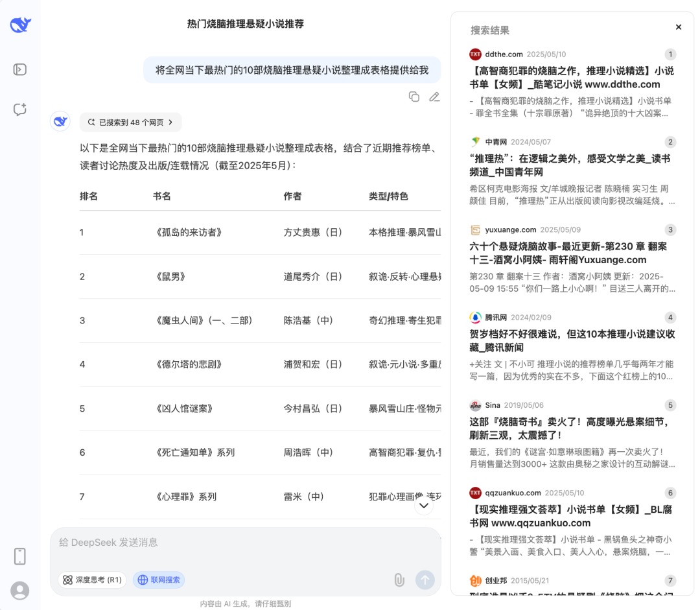The height and width of the screenshot is (610, 700).
Task: Click author cell 周浩晖（中）
Action: point(309,452)
